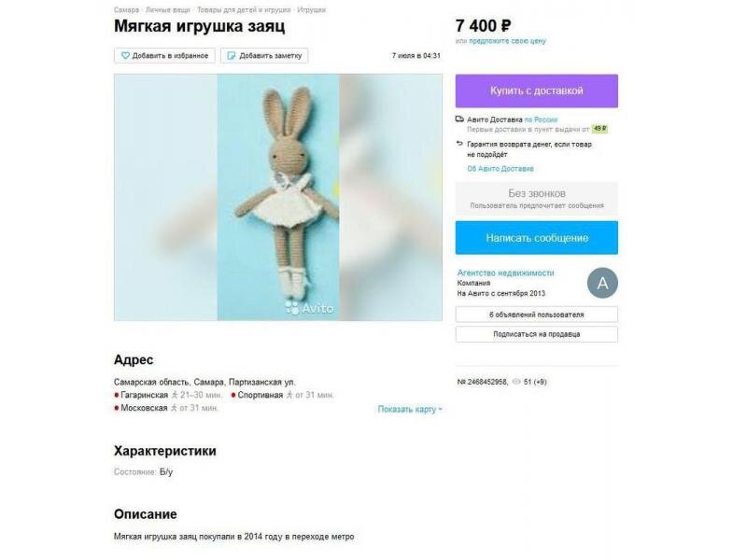Open предложите свою цену link
The height and width of the screenshot is (560, 747).
pyautogui.click(x=507, y=41)
